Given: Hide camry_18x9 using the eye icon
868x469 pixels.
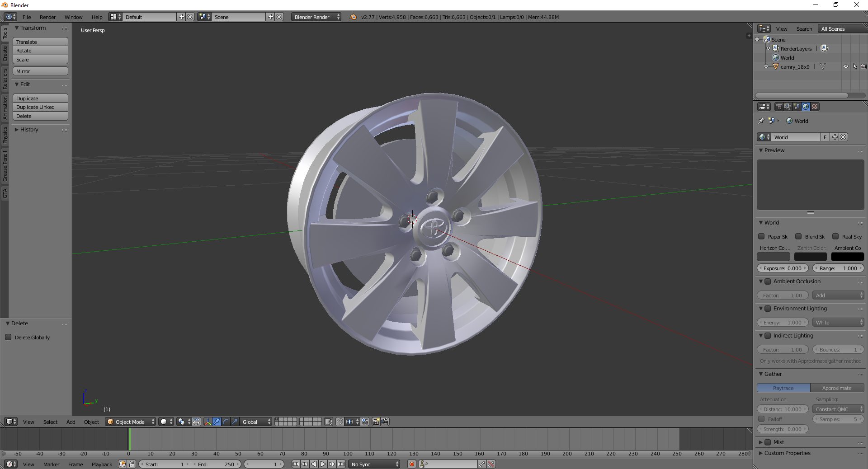Looking at the screenshot, I should click(845, 66).
